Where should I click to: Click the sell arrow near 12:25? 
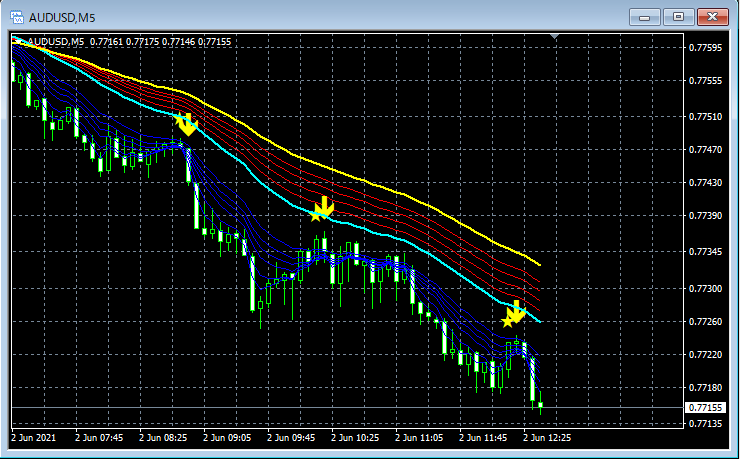tap(516, 311)
